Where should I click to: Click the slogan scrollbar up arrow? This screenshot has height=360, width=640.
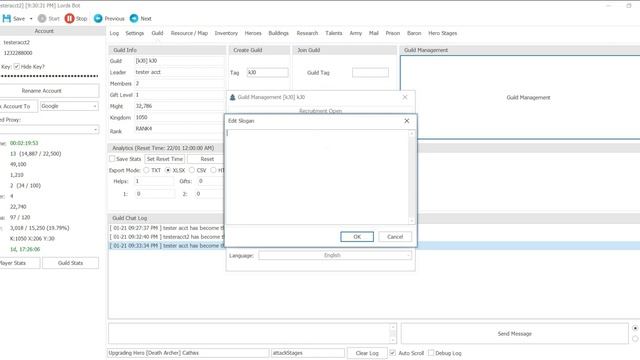click(x=411, y=133)
